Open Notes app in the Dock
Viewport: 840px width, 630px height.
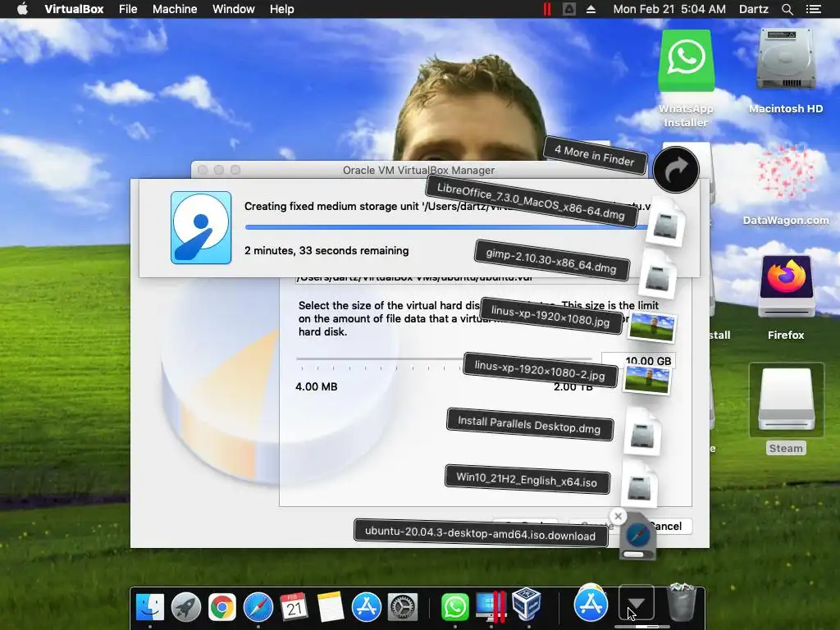pos(331,607)
